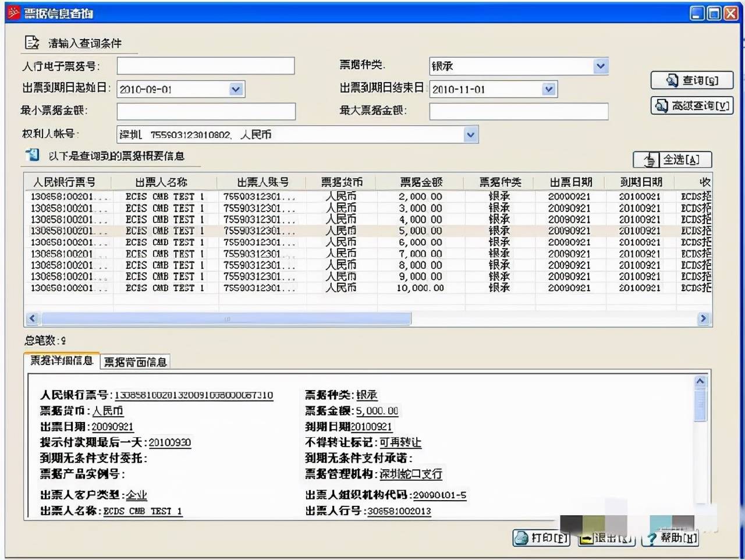Select the row with amount 6,000.00

[368, 242]
